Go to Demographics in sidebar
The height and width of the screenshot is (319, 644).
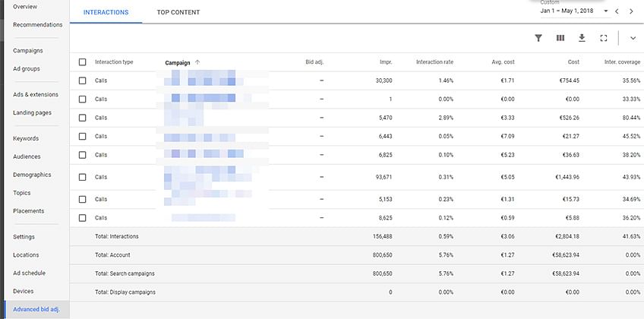(32, 175)
